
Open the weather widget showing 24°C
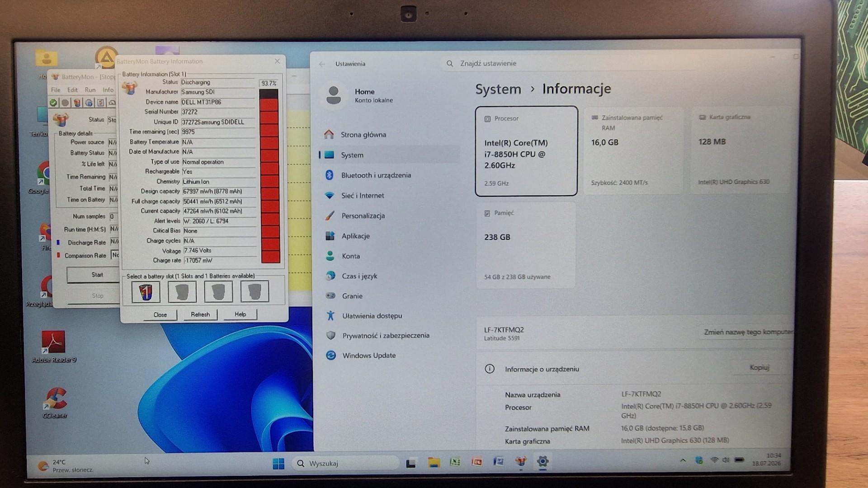(x=66, y=466)
